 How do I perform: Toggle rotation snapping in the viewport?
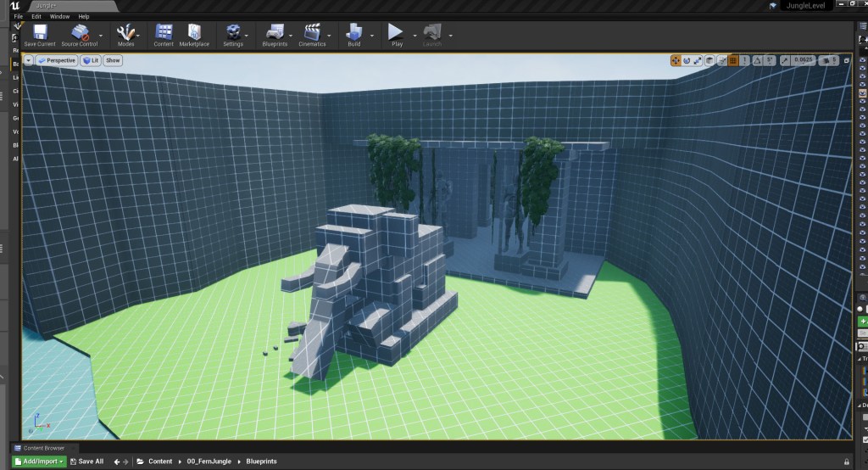pyautogui.click(x=758, y=60)
